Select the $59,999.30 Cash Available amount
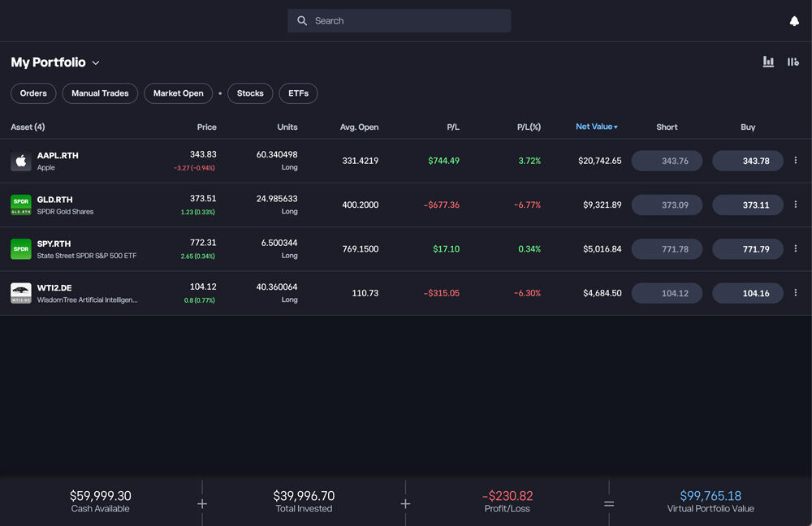This screenshot has width=812, height=526. [101, 495]
